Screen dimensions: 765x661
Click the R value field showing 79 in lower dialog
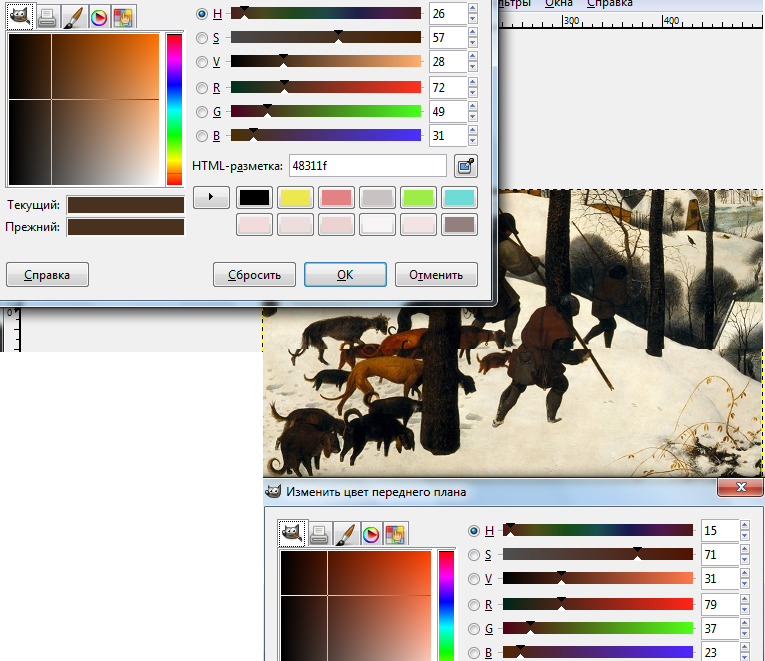[721, 604]
